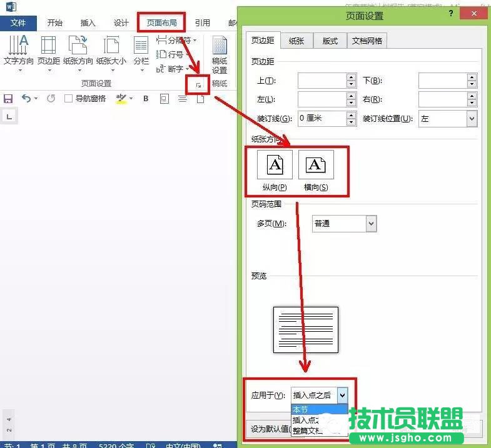Click the Gutter 装订线(G) field showing 0 厘米
491x448 pixels.
[322, 118]
